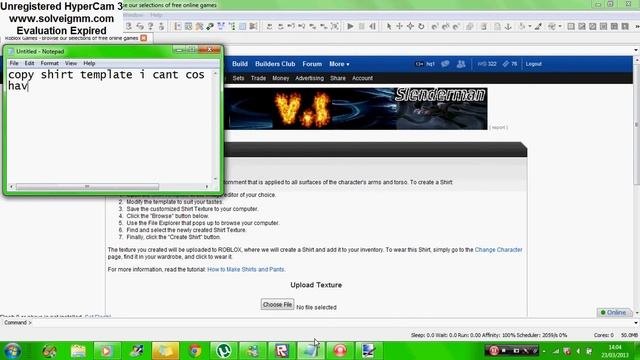
Task: Open the media player icon on taskbar
Action: (106, 351)
